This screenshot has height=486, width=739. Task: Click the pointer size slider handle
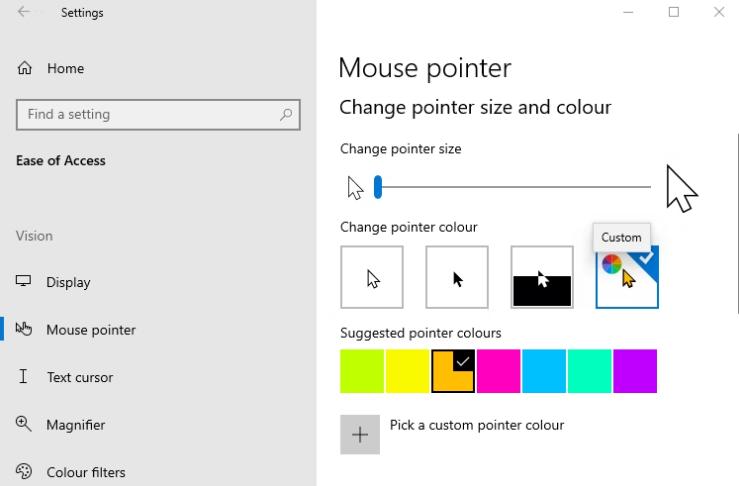click(x=378, y=187)
